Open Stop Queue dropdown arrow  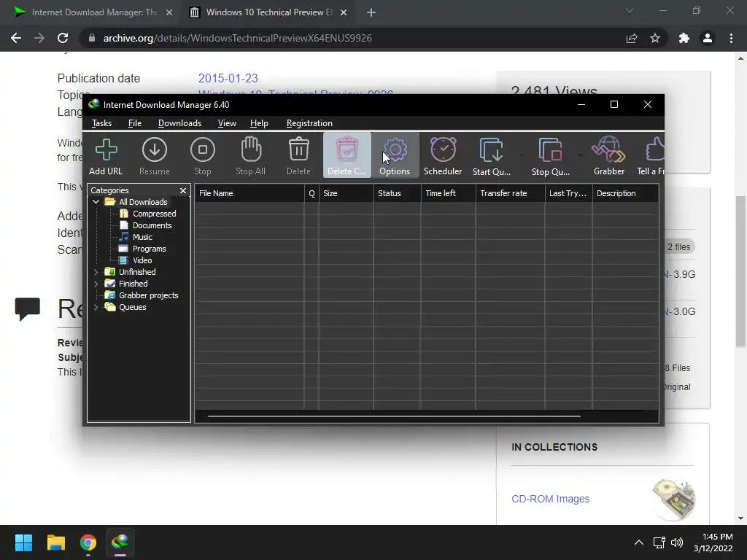click(580, 155)
